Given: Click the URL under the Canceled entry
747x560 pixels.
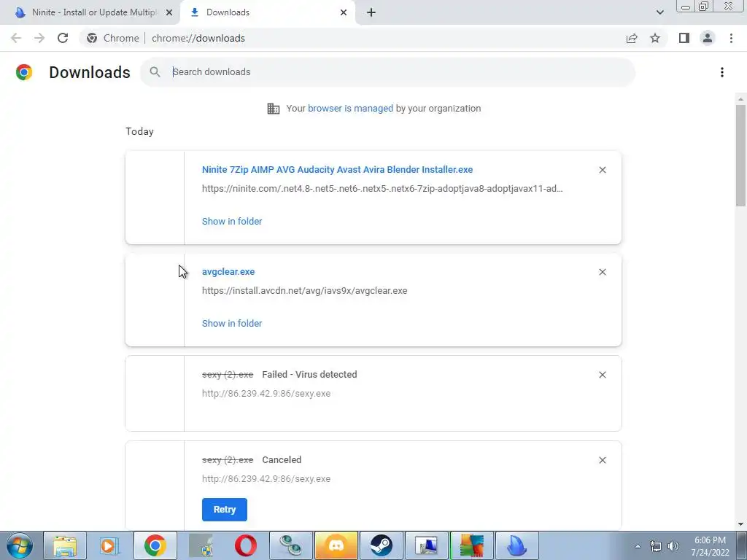Looking at the screenshot, I should click(x=266, y=478).
